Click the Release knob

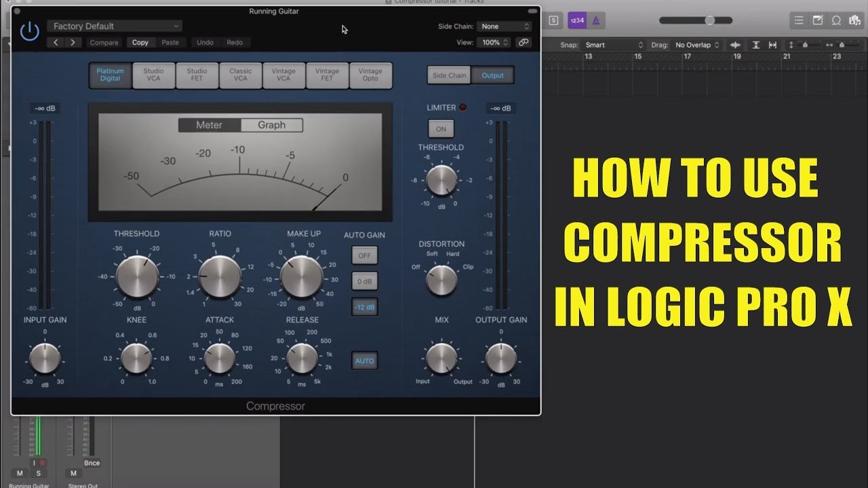click(302, 358)
